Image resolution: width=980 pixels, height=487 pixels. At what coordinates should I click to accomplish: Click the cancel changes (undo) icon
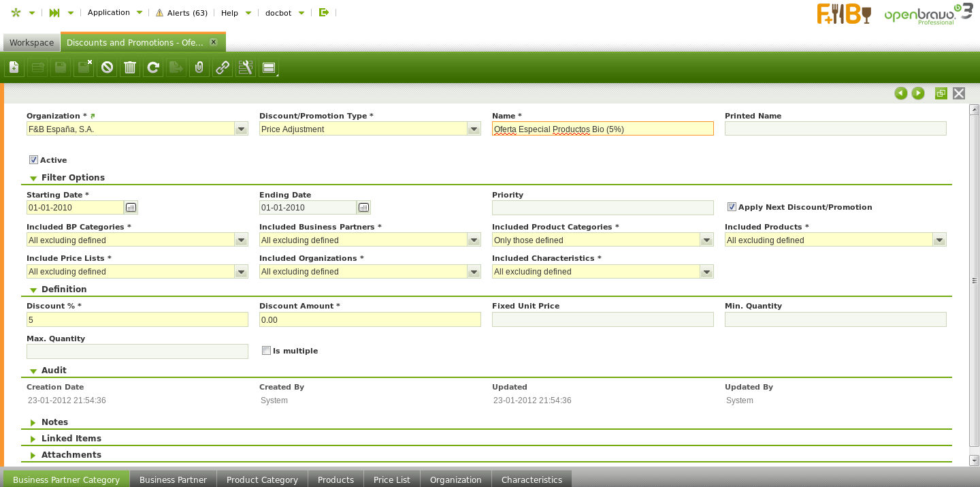pos(107,67)
